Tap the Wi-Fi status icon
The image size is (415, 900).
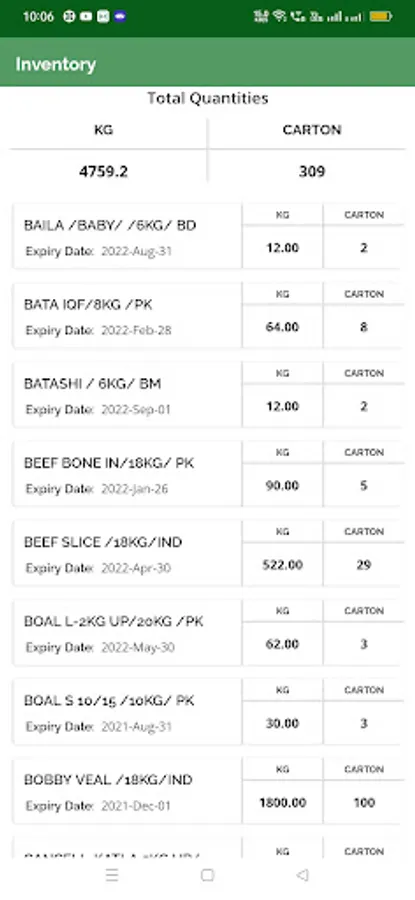[x=279, y=16]
